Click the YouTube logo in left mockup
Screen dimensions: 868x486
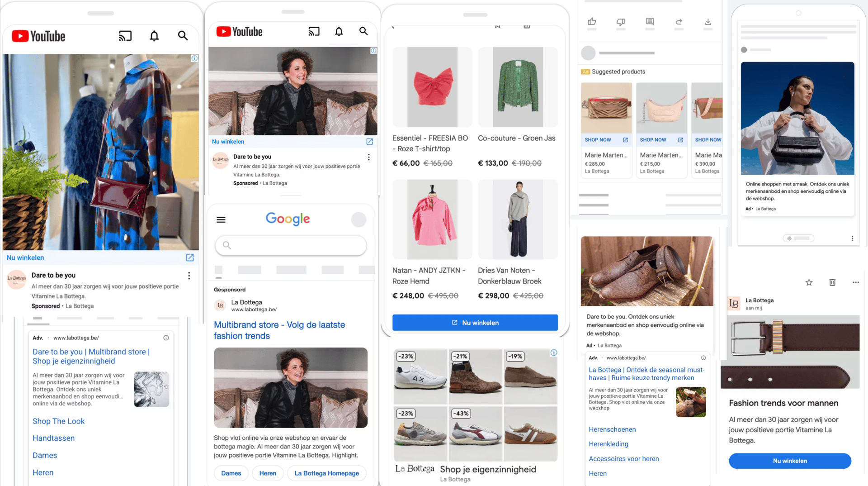click(38, 36)
